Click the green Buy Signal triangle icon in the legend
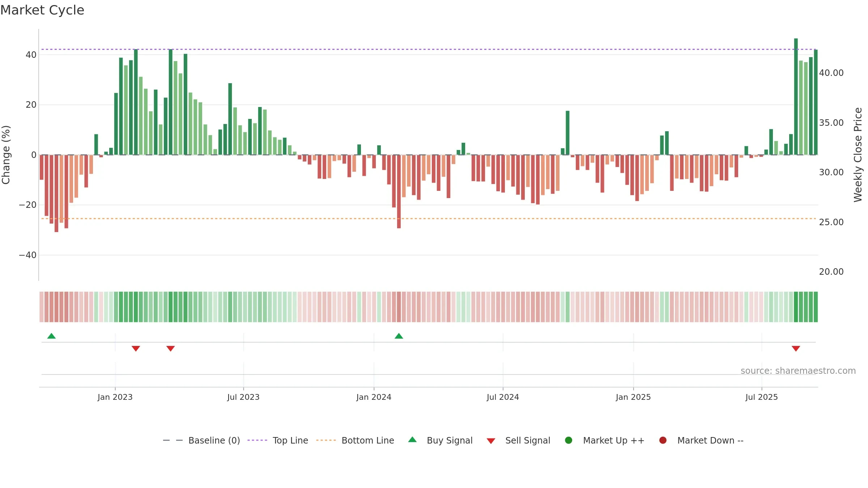Screen dimensions: 868x488 click(x=412, y=440)
